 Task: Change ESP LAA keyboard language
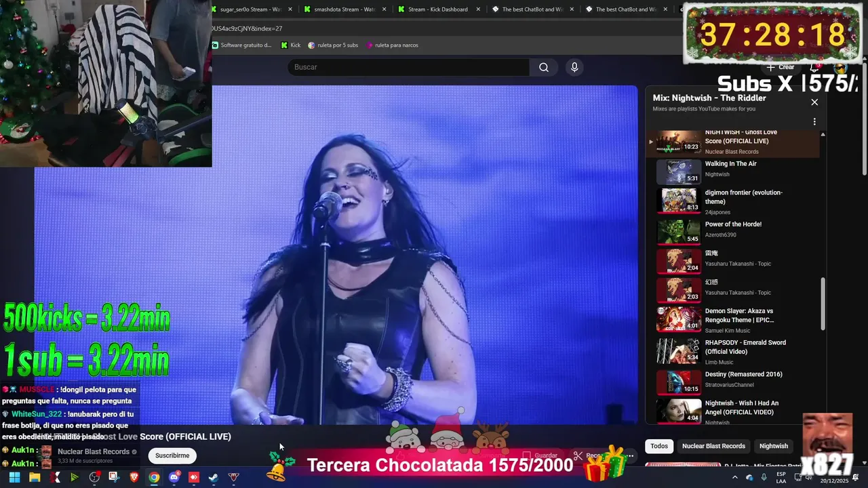(781, 477)
